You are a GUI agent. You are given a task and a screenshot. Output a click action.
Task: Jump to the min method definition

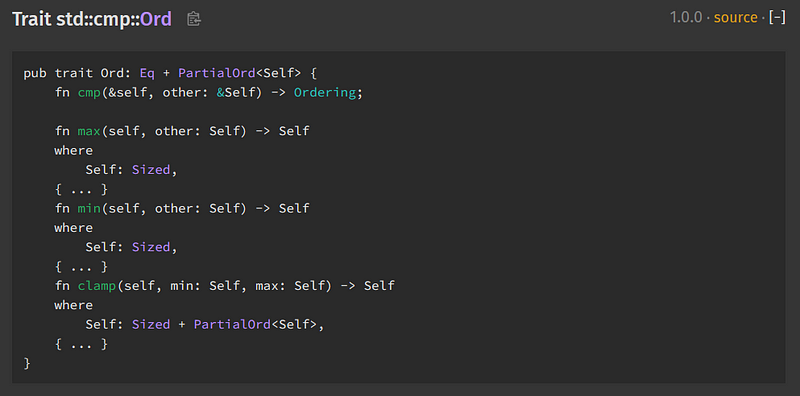point(89,208)
